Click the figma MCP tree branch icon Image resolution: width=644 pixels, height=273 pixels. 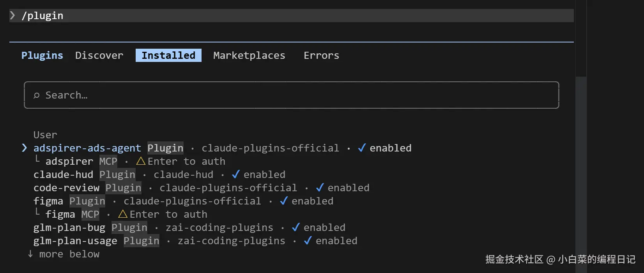(37, 212)
